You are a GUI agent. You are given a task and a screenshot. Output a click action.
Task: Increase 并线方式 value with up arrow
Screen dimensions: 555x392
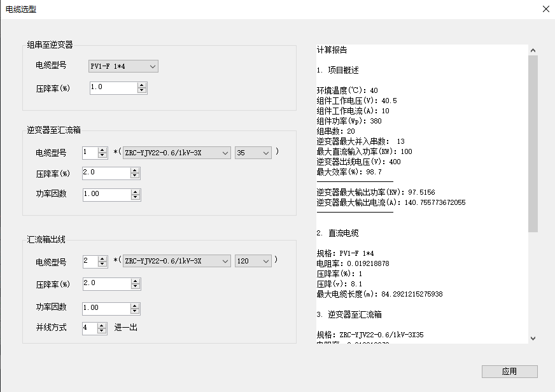pyautogui.click(x=102, y=325)
